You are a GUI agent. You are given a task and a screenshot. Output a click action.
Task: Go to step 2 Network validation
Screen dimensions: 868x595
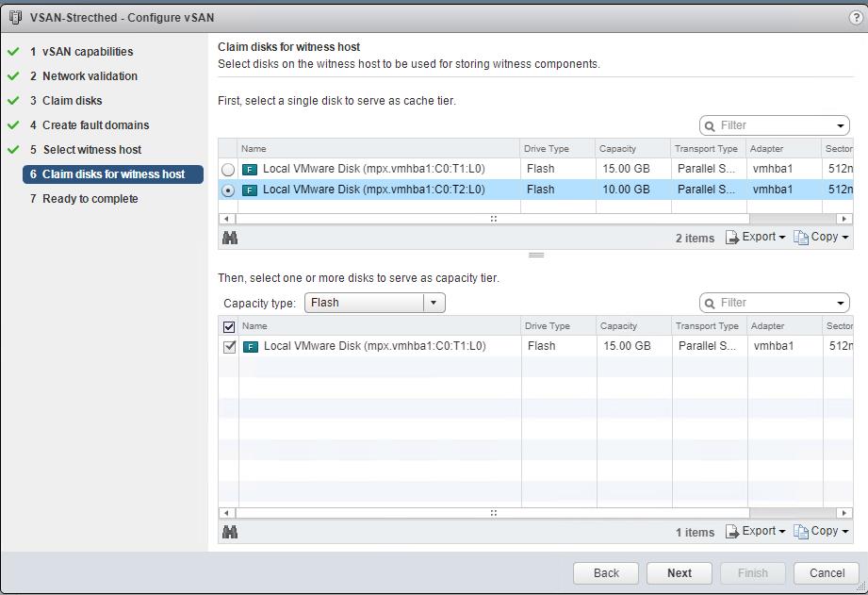click(x=84, y=75)
